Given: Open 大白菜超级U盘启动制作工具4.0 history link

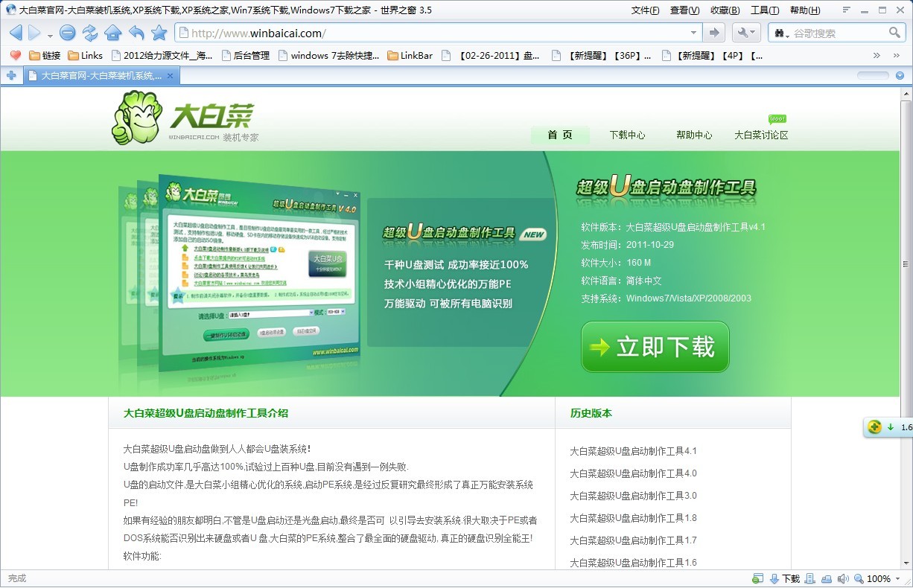Looking at the screenshot, I should click(x=633, y=473).
